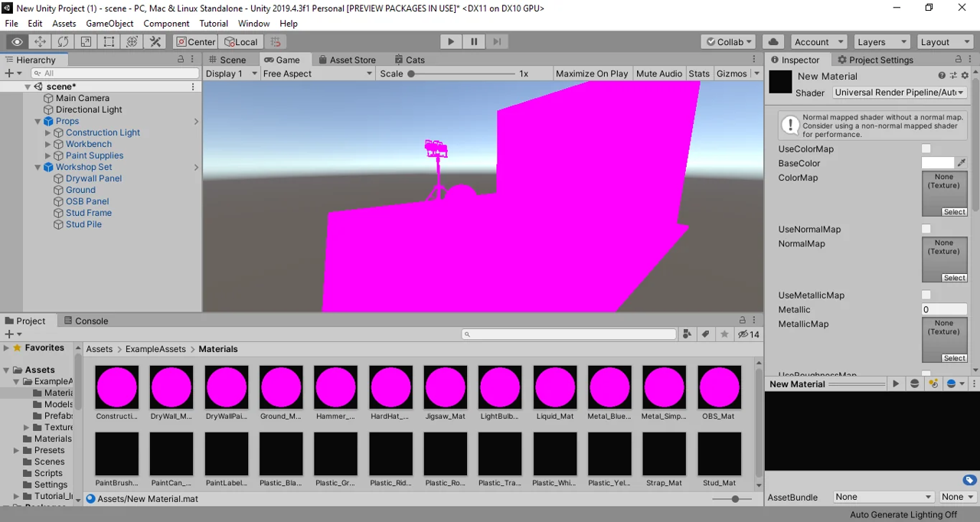Click Select under ColorMap texture
This screenshot has height=522, width=980.
[x=955, y=212]
